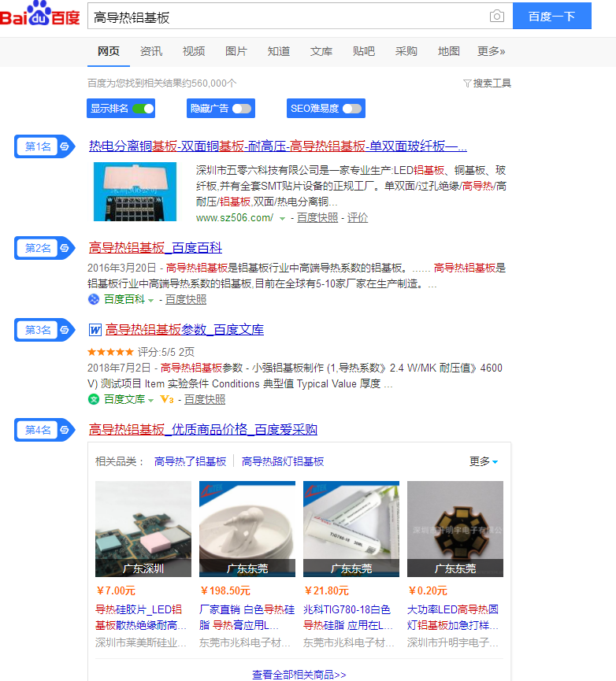The height and width of the screenshot is (681, 616).
Task: Open 百度快照 for the 百度文库 result
Action: (x=205, y=399)
